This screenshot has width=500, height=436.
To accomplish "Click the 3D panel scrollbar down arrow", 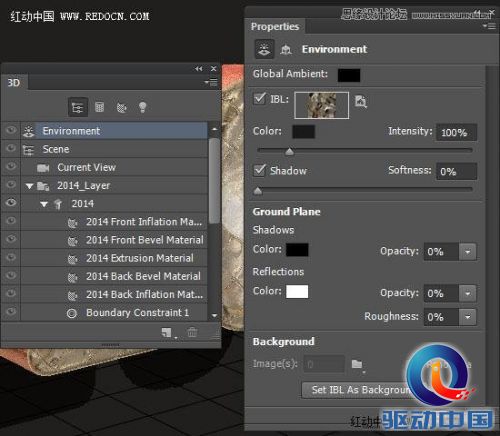I will coord(214,315).
